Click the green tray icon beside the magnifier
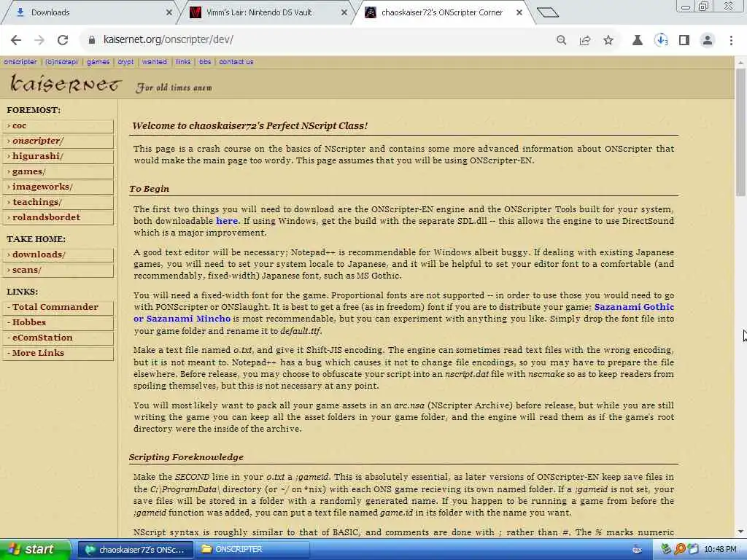The image size is (747, 560). [667, 550]
